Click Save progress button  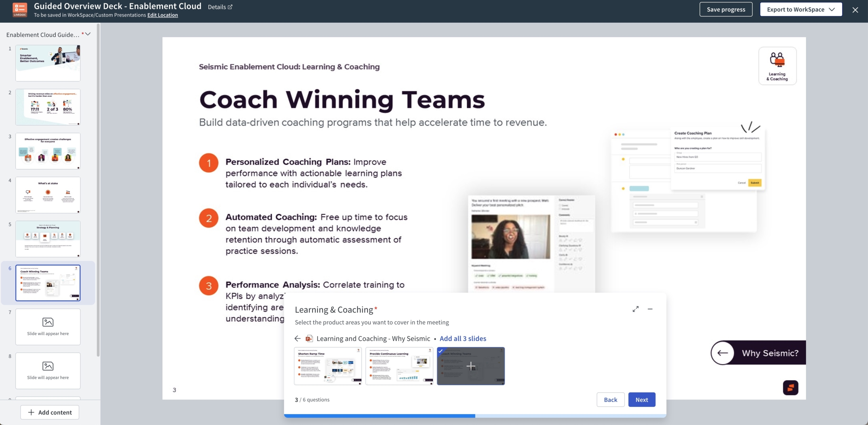726,10
